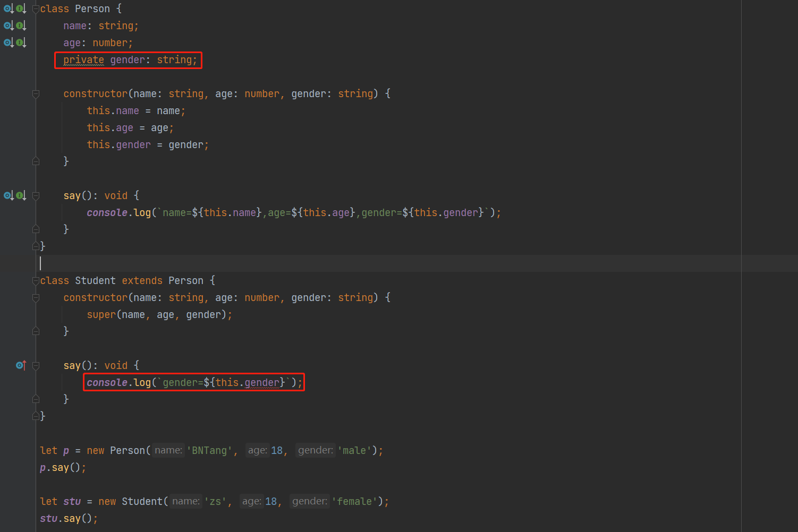The height and width of the screenshot is (532, 798).
Task: Click 'string' type on name: string line
Action: (116, 26)
